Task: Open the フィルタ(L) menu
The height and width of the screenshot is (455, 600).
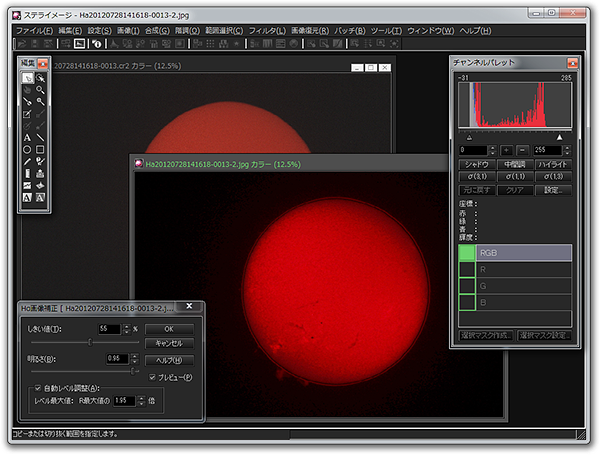Action: [268, 31]
